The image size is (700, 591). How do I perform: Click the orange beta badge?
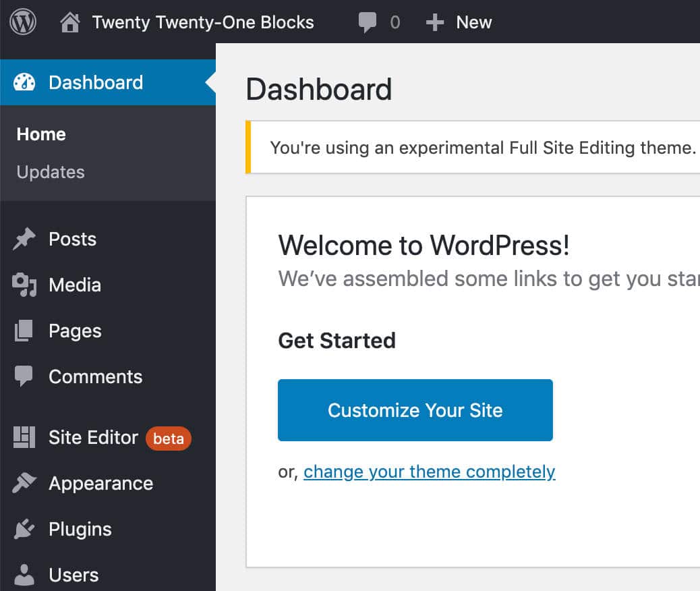[168, 439]
